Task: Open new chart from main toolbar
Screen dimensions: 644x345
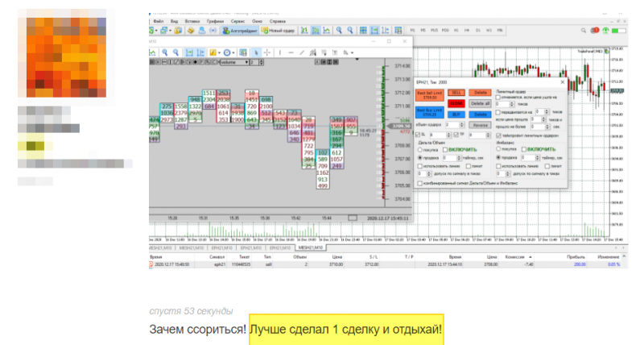Action: pos(151,31)
